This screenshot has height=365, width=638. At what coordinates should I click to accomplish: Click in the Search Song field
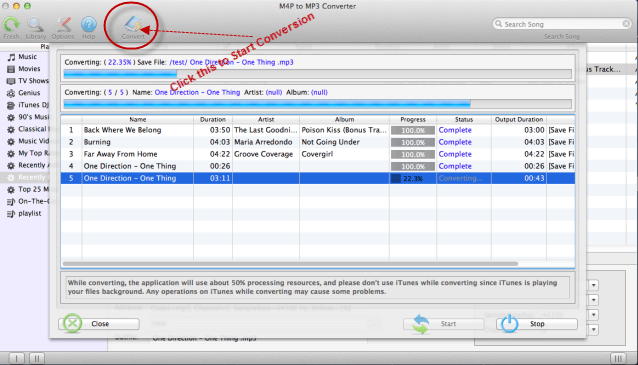pos(562,24)
